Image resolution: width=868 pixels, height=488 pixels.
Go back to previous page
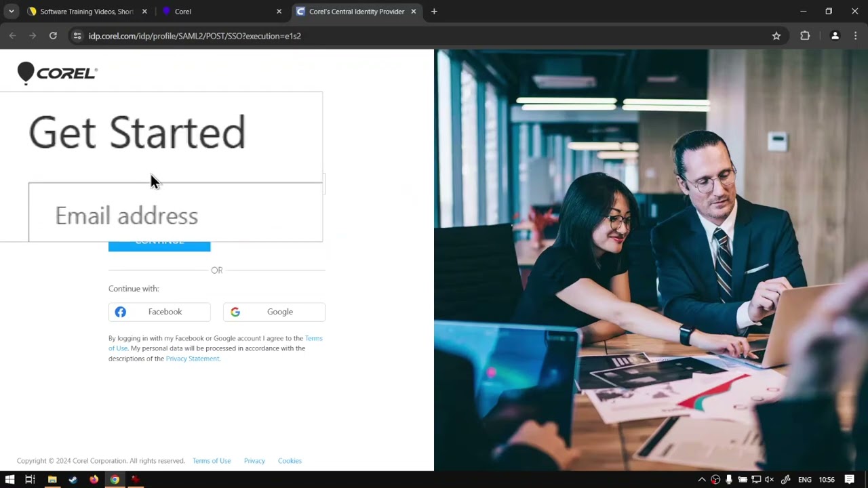pos(12,36)
